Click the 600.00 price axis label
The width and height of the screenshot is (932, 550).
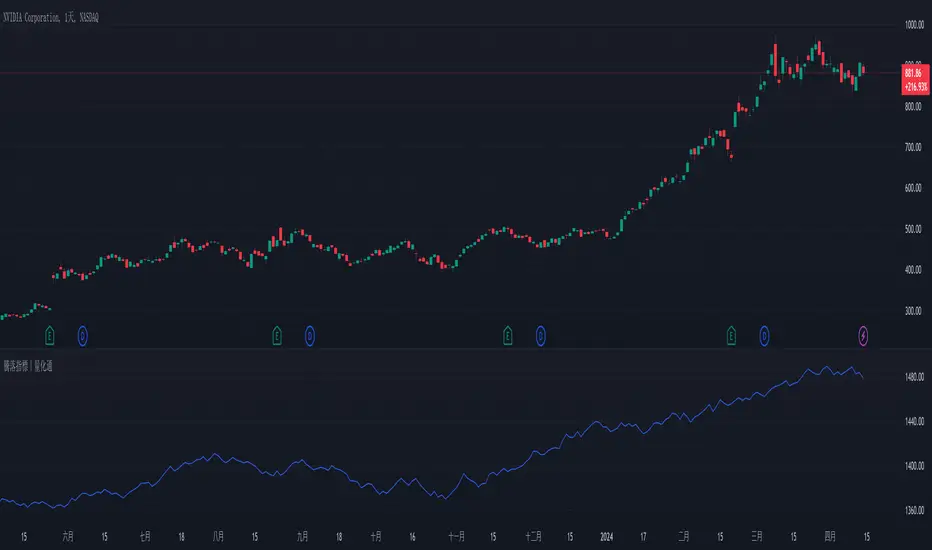click(x=913, y=188)
